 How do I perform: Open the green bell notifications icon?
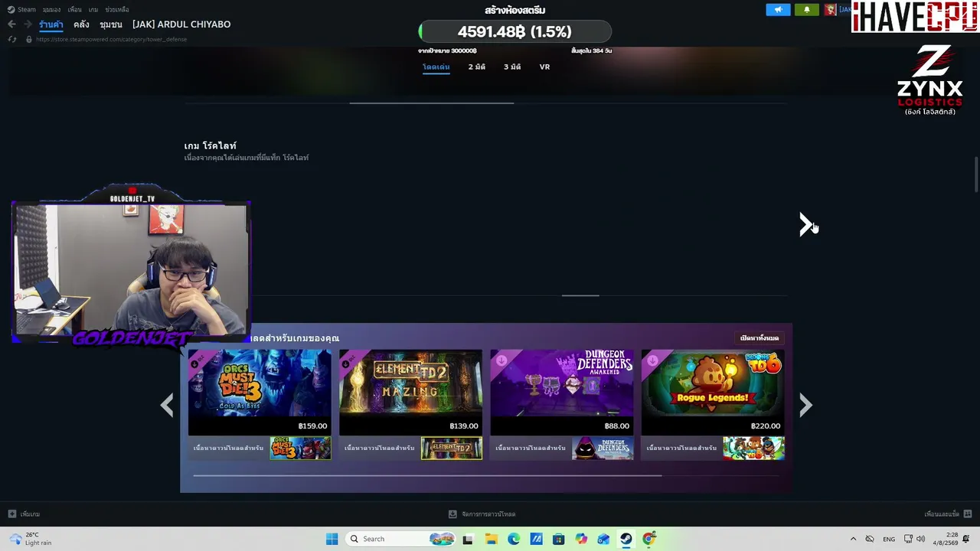coord(806,10)
